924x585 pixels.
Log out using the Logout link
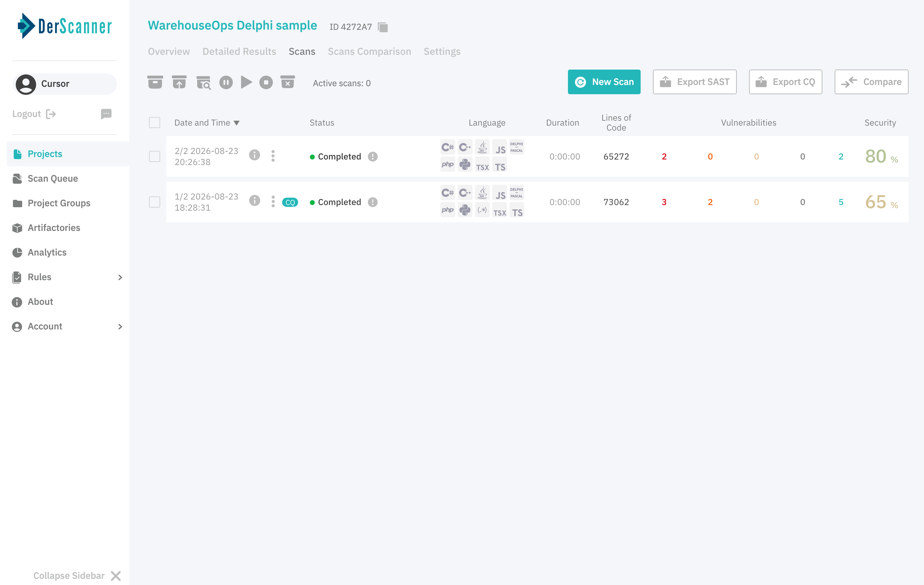click(x=34, y=114)
